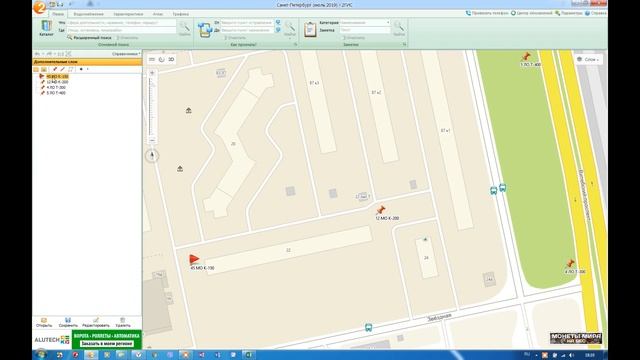Click the route planner icon

pos(204,30)
